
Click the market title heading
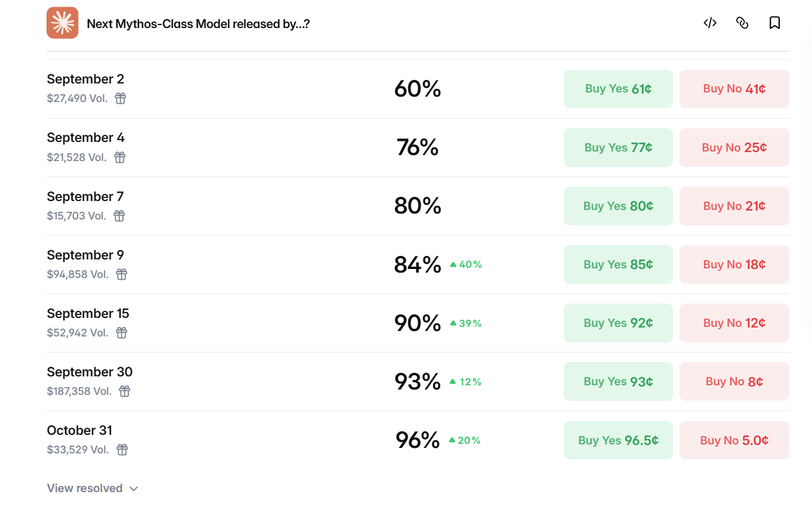[198, 24]
